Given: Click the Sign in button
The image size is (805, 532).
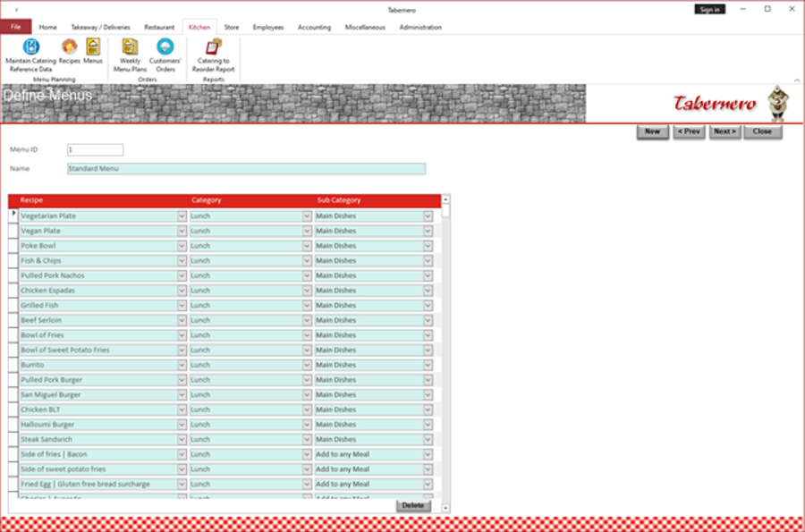Looking at the screenshot, I should (709, 9).
